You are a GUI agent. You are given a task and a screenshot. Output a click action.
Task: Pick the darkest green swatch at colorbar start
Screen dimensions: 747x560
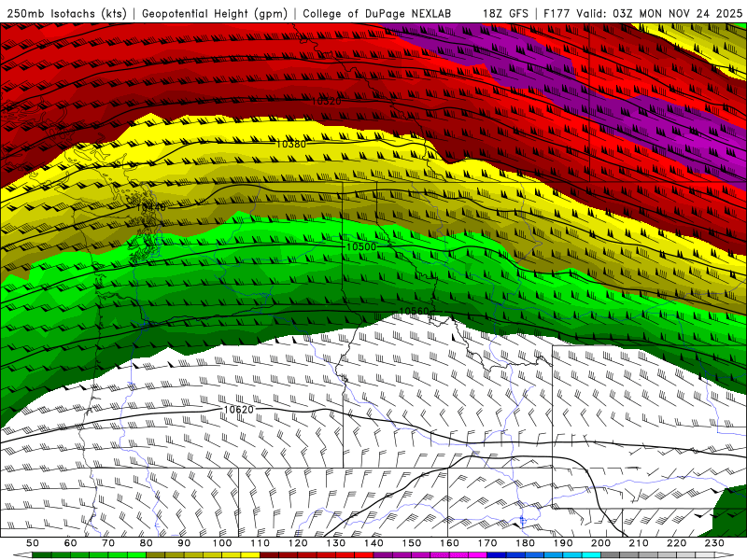(x=42, y=555)
